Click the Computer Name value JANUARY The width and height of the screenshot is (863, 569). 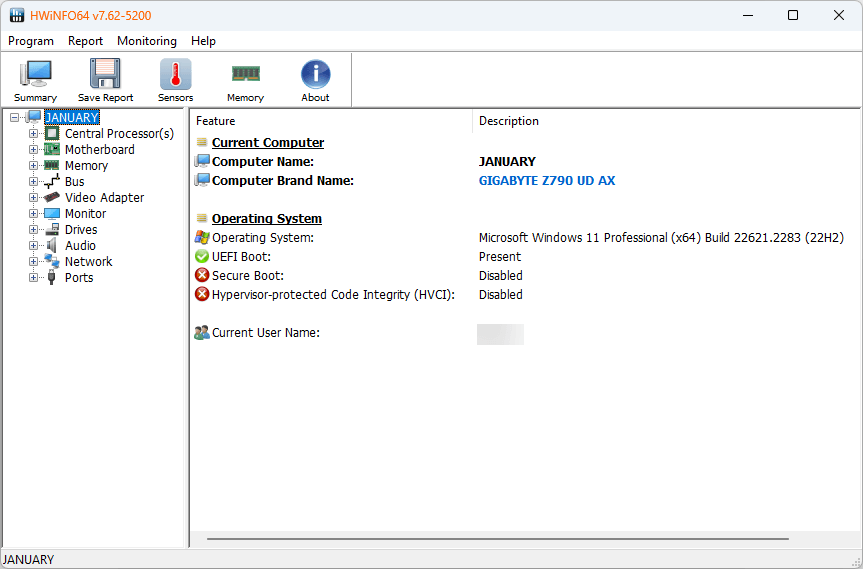coord(507,162)
